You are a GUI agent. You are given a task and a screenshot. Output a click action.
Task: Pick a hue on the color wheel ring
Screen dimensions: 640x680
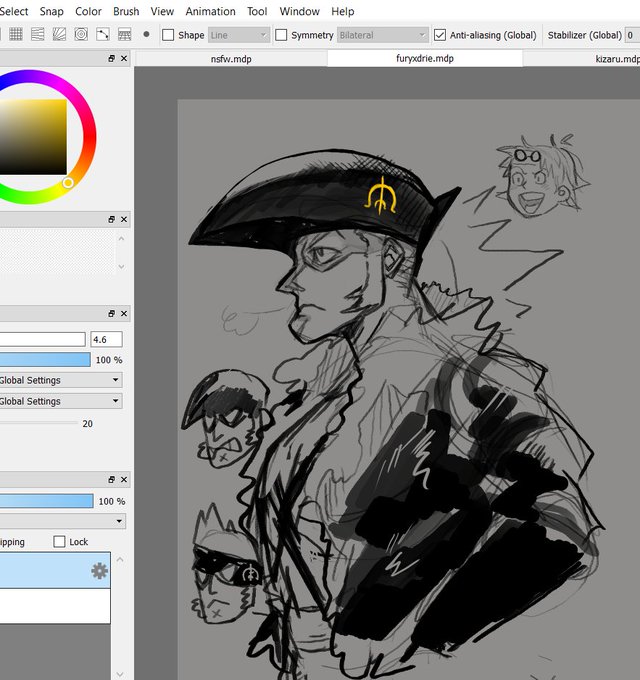89,137
